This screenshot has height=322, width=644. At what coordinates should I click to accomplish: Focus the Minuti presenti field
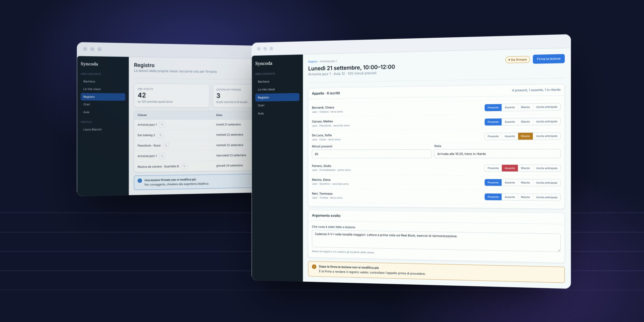coord(372,154)
